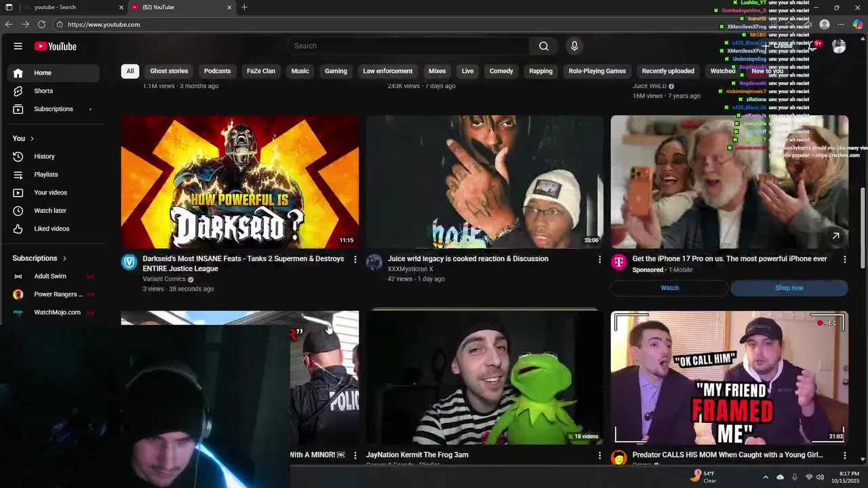This screenshot has width=868, height=488.
Task: Open Darkseid's Most INSANE Feats video title
Action: (243, 264)
